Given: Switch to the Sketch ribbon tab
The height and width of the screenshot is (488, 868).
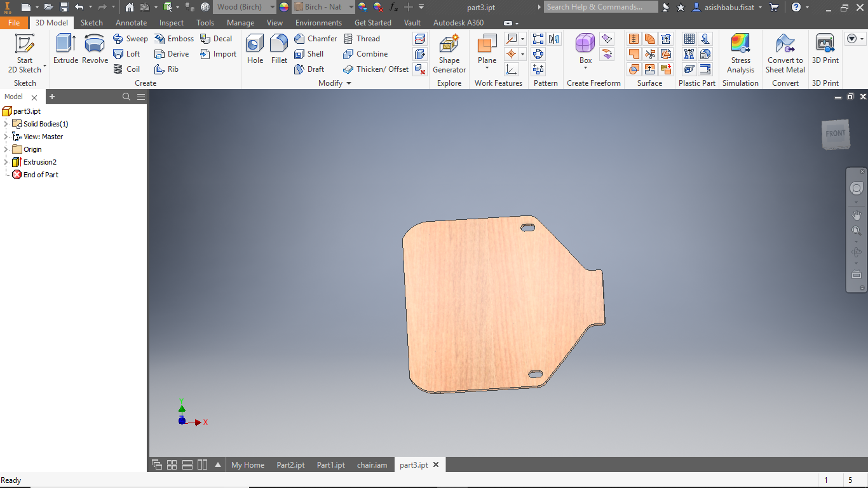Looking at the screenshot, I should point(92,23).
